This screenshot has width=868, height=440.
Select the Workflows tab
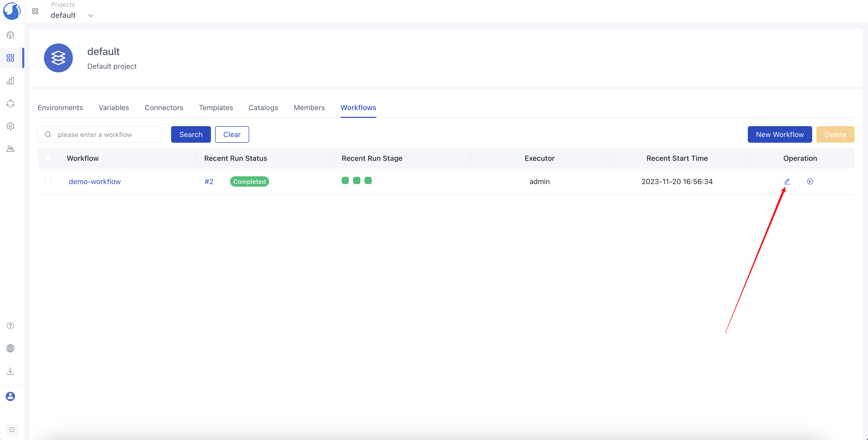(x=359, y=108)
